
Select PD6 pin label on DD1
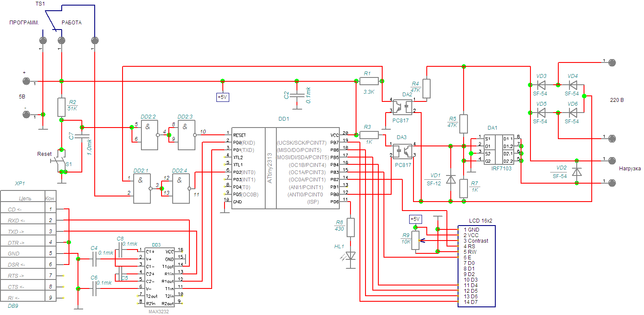334,202
